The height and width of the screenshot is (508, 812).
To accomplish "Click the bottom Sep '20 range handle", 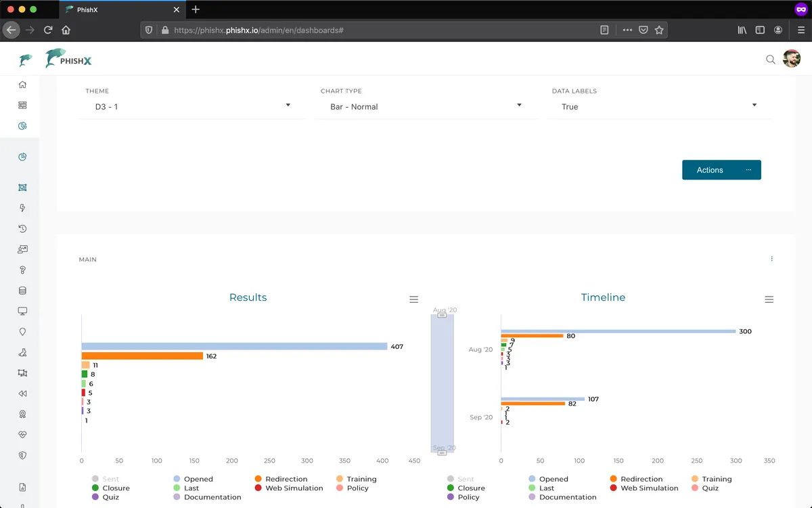I will point(442,452).
